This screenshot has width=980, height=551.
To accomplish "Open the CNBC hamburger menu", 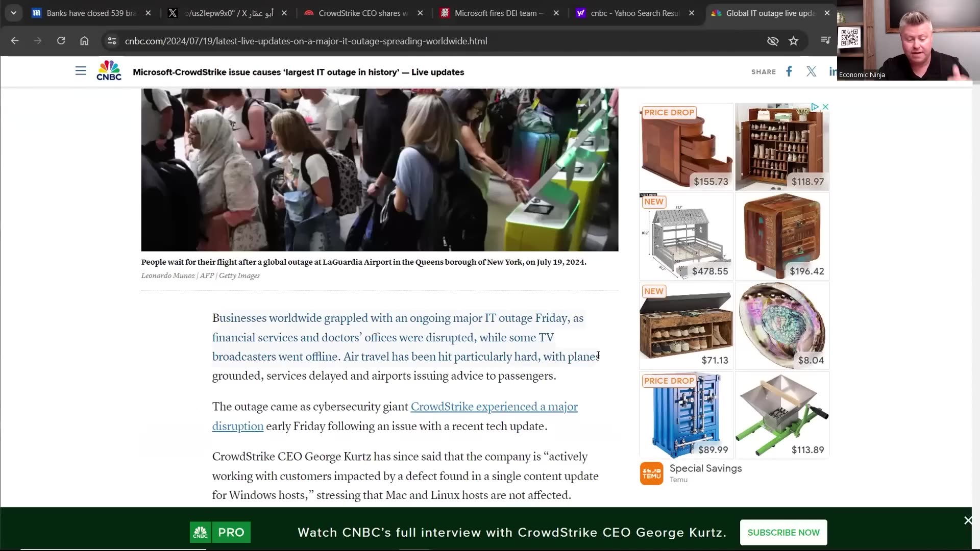I will click(81, 71).
